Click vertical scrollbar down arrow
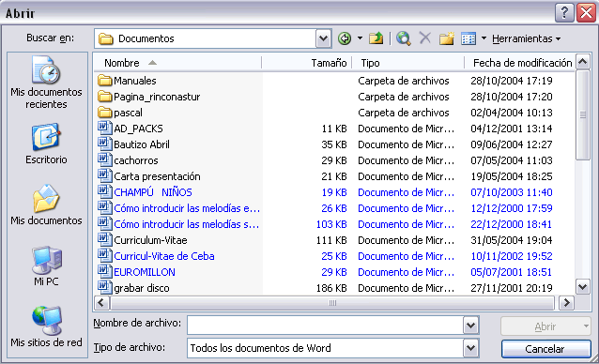 583,287
